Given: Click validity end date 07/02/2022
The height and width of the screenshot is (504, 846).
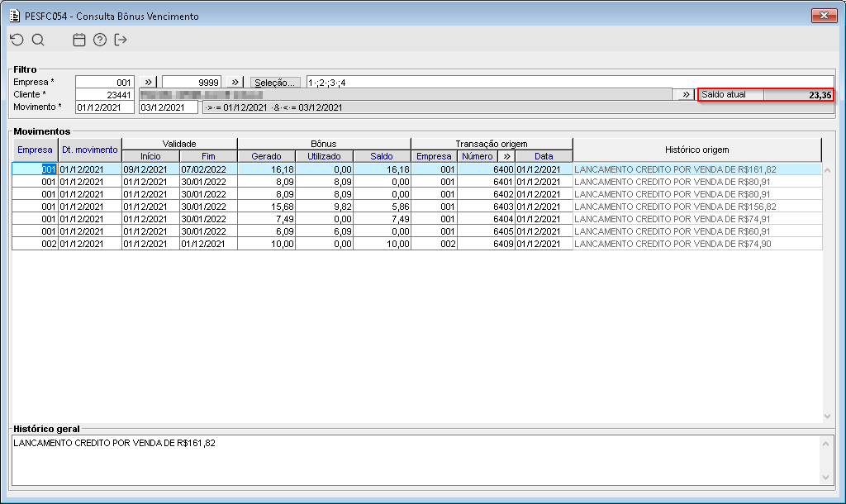Looking at the screenshot, I should click(x=208, y=169).
